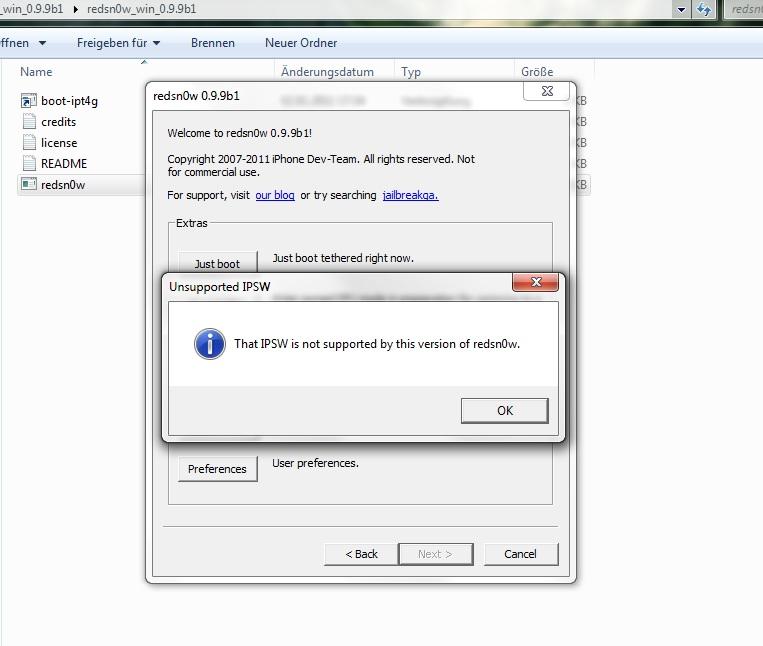The height and width of the screenshot is (646, 763).
Task: Click OK in the Unsupported IPSW dialog
Action: (x=505, y=411)
